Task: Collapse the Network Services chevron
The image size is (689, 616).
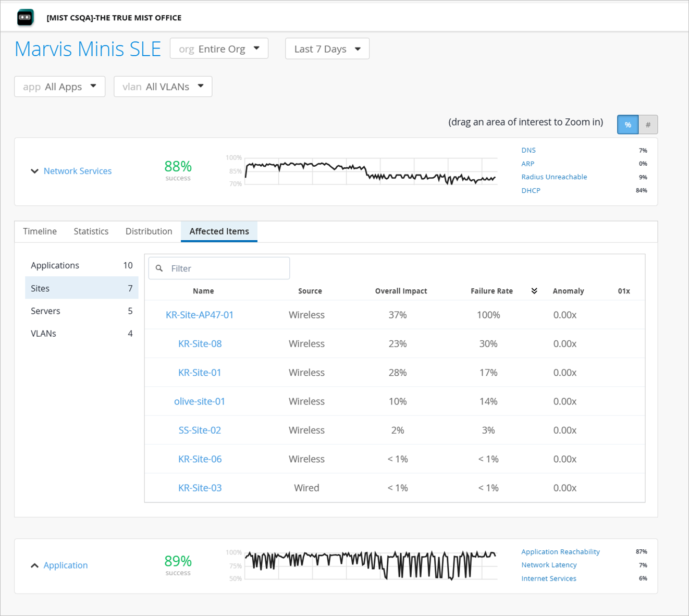Action: click(34, 171)
